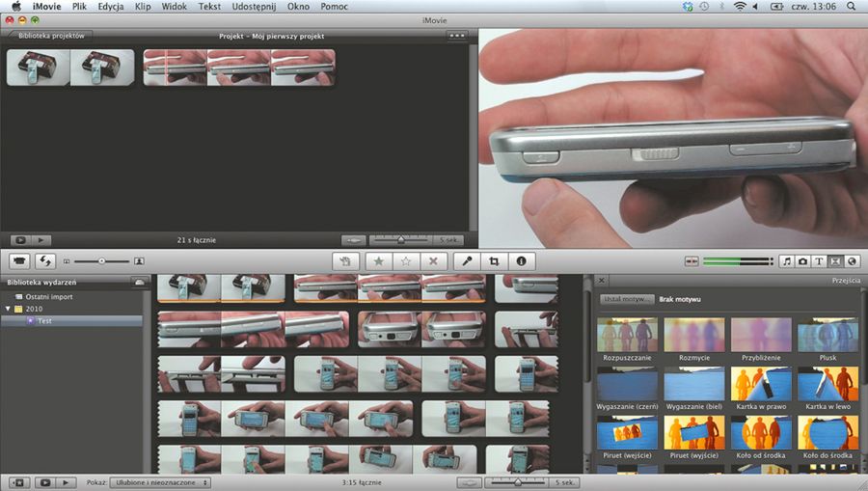This screenshot has height=491, width=868.
Task: Open maps and backgrounds globe icon
Action: coord(852,261)
